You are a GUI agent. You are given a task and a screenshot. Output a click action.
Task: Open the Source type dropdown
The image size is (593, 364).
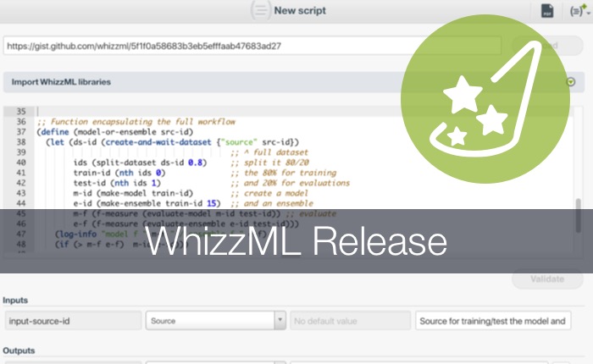click(x=215, y=321)
